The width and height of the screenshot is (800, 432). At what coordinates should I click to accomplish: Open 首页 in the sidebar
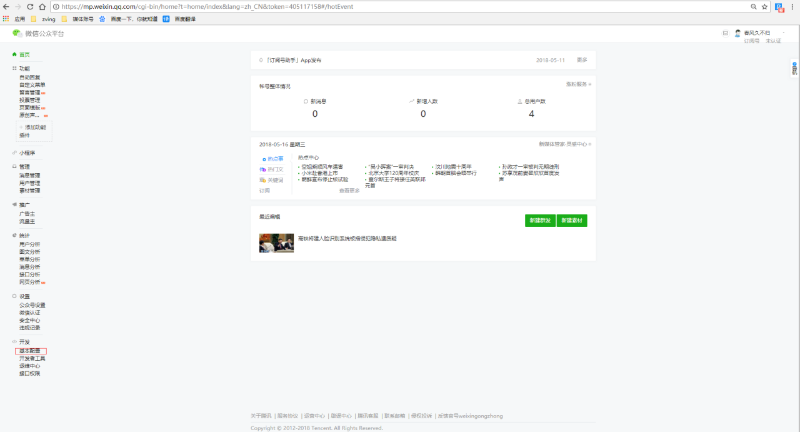click(x=24, y=55)
